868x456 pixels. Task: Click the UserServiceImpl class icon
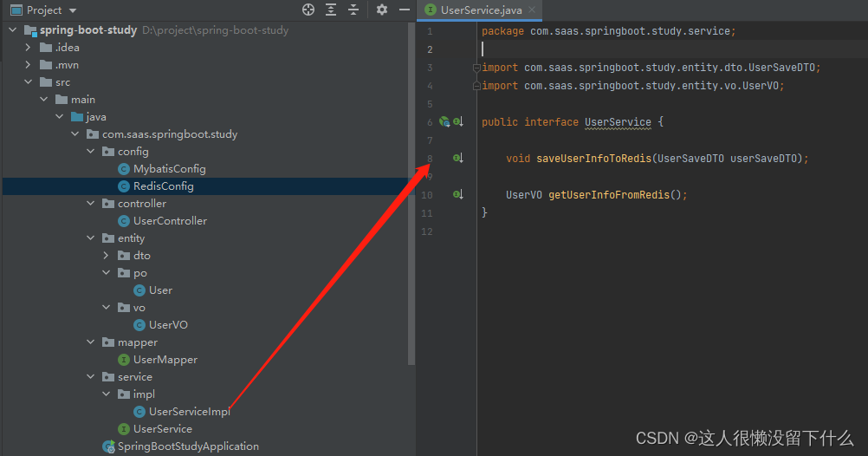tap(139, 412)
